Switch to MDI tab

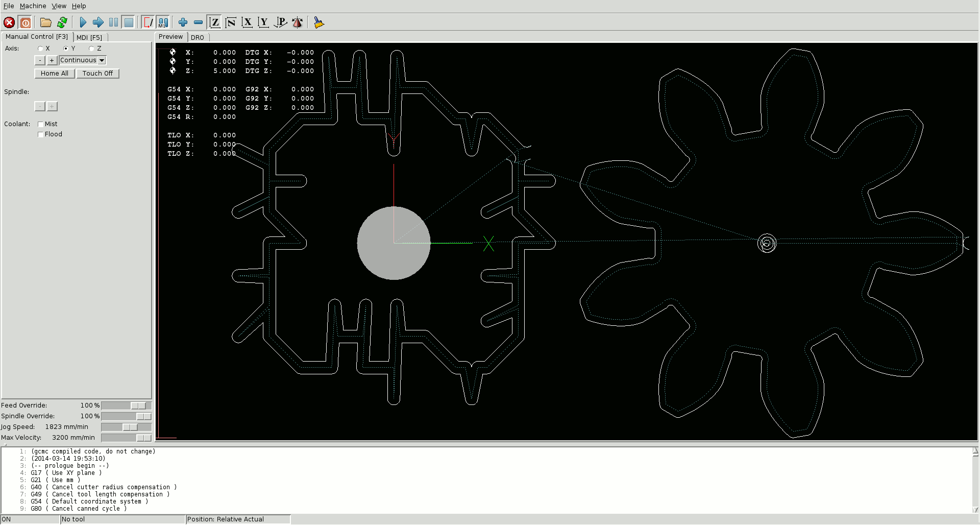click(x=89, y=37)
